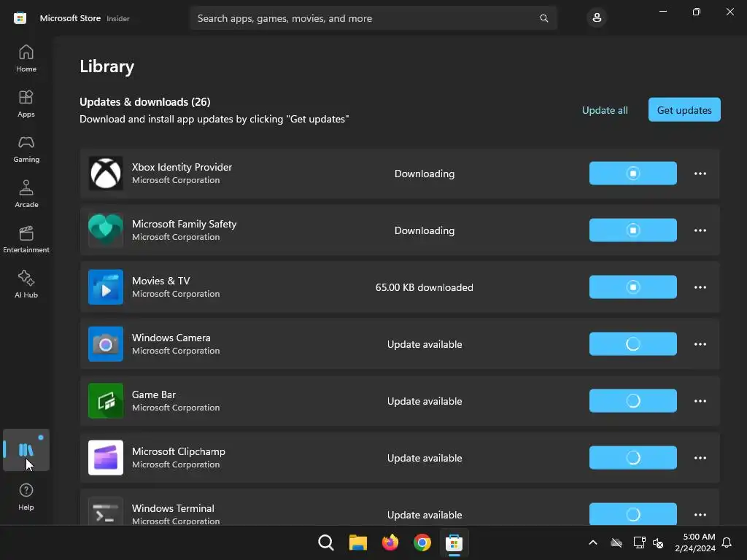Screen dimensions: 747x560
Task: Click the Microsoft Clipchamp app icon
Action: point(106,458)
